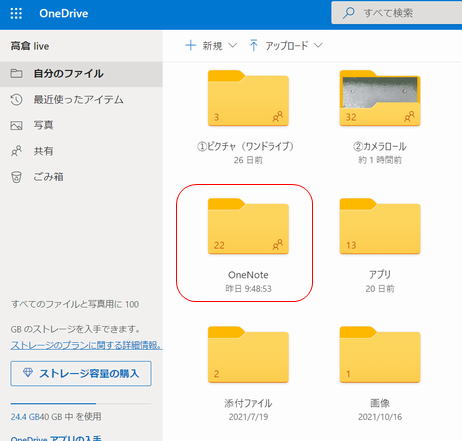462x441 pixels.
Task: Open 最近使ったアイテム in the sidebar
Action: [79, 99]
